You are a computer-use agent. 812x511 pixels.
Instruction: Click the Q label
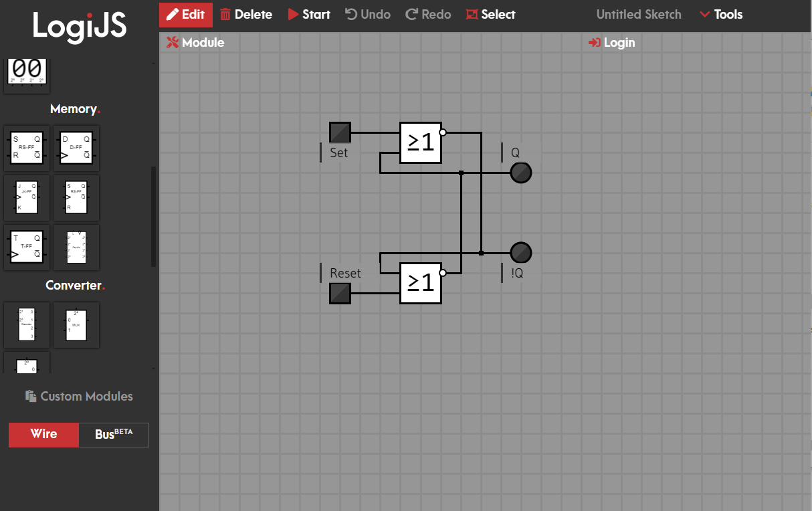coord(515,152)
